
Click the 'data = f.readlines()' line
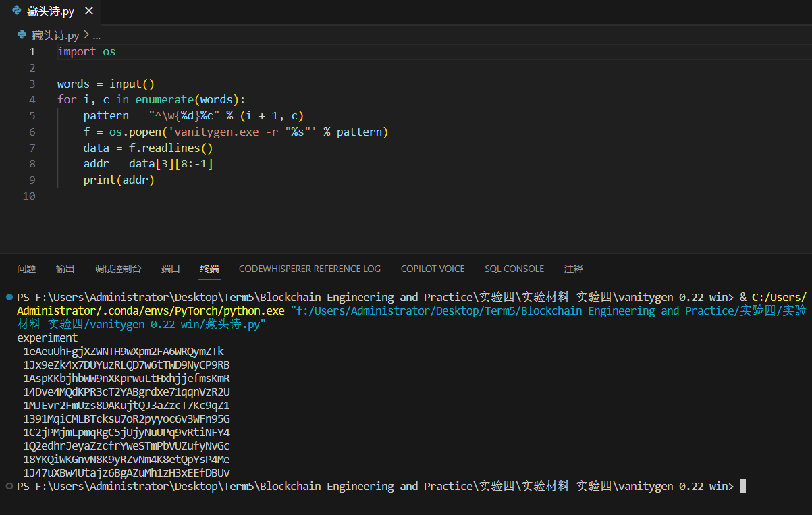[148, 148]
